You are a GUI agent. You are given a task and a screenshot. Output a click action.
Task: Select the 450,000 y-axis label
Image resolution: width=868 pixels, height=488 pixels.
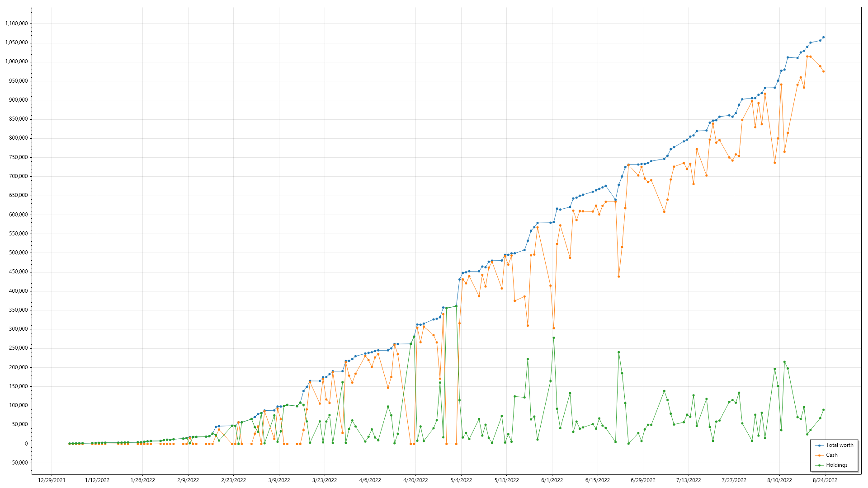coord(19,272)
